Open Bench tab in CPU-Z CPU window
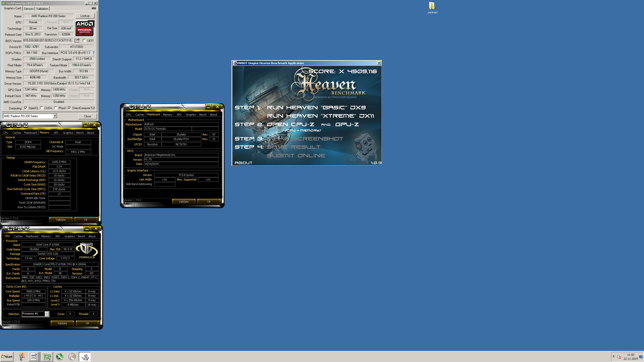The width and height of the screenshot is (644, 362). [81, 236]
